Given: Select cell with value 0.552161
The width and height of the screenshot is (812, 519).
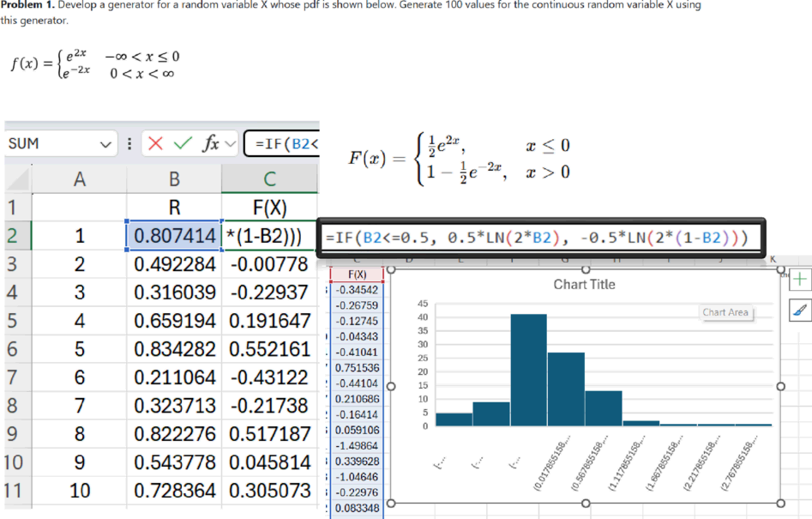Looking at the screenshot, I should 269,349.
